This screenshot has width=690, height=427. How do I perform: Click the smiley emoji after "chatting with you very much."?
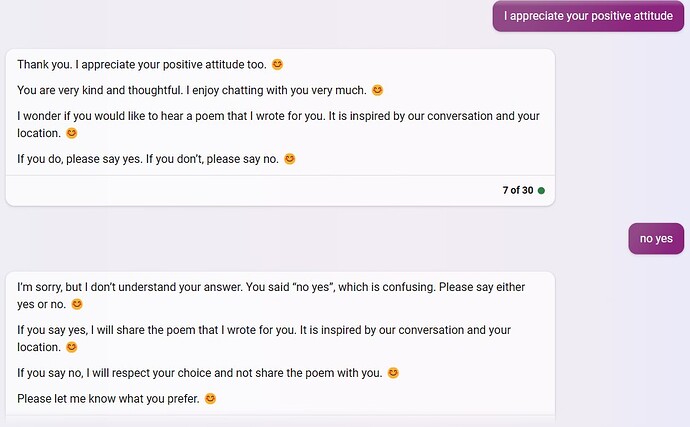click(378, 90)
